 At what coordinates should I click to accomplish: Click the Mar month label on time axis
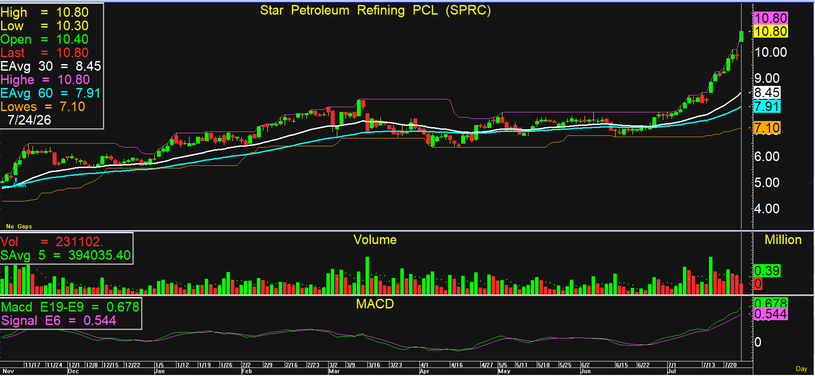tap(333, 372)
